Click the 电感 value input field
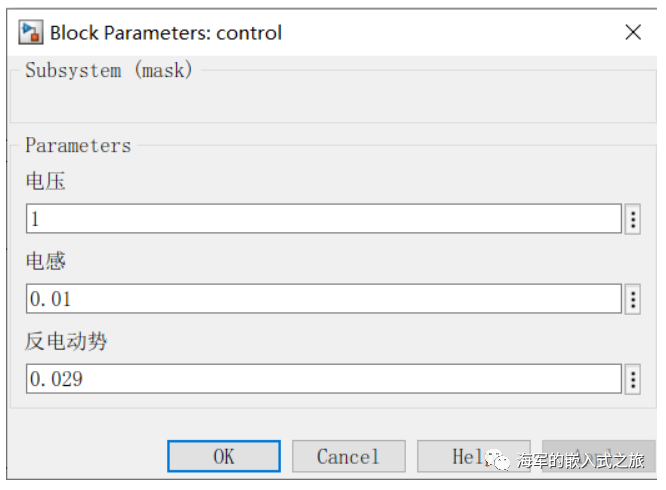Image resolution: width=666 pixels, height=490 pixels. [x=324, y=299]
